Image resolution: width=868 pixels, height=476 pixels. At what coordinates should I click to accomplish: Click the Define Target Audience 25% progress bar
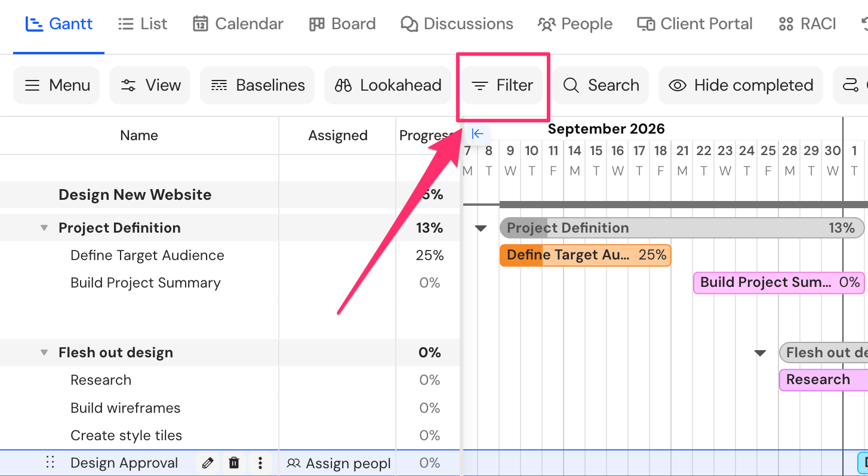586,255
